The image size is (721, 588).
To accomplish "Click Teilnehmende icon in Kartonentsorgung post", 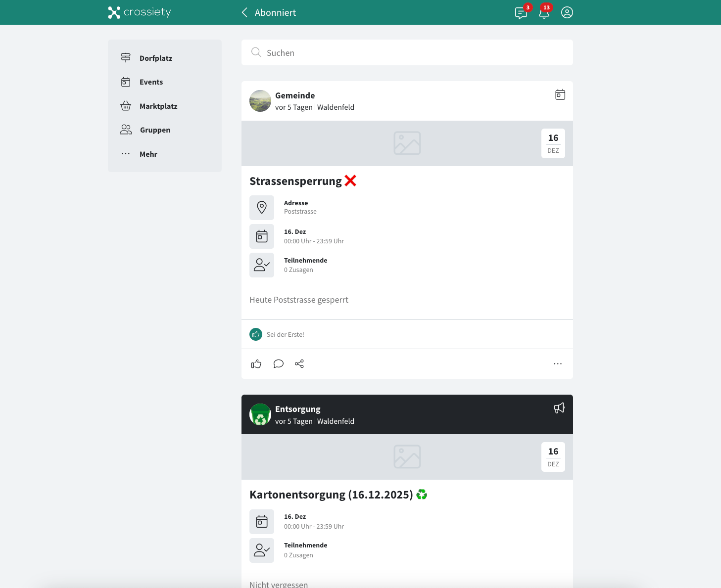I will tap(262, 550).
